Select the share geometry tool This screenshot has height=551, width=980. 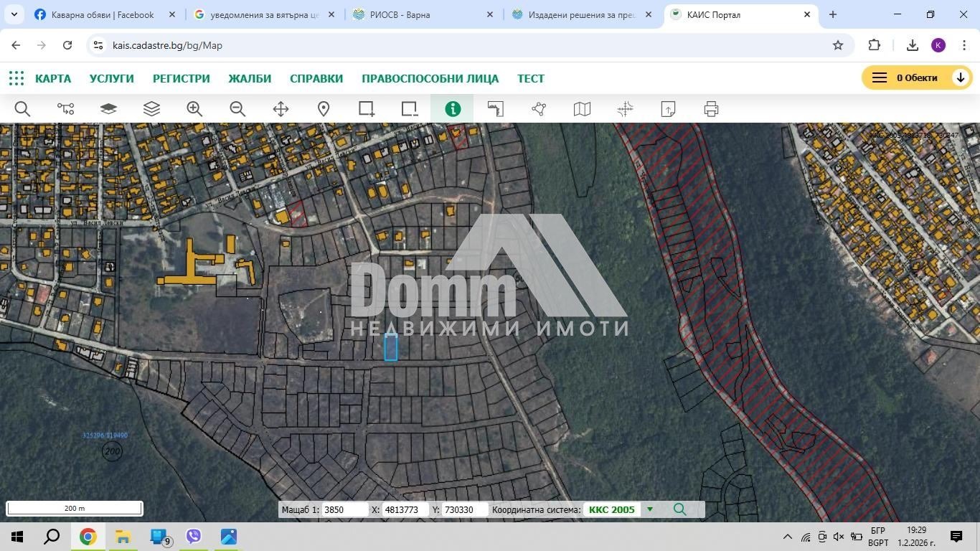click(538, 108)
